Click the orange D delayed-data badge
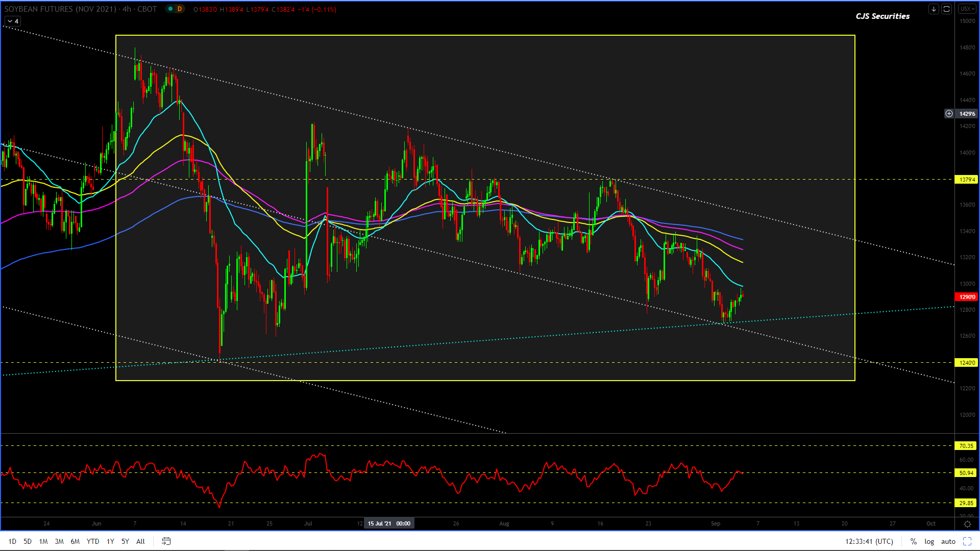Viewport: 980px width, 551px height. 179,9
